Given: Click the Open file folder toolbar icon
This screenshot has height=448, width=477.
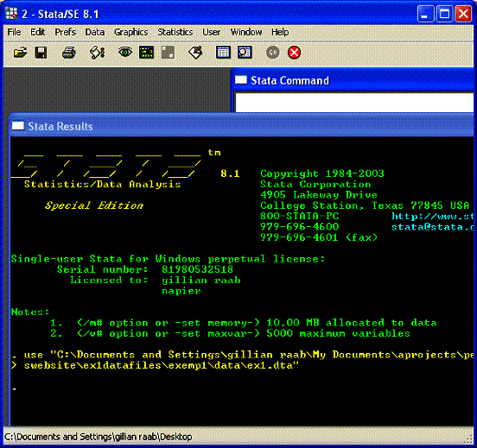Looking at the screenshot, I should [x=21, y=53].
